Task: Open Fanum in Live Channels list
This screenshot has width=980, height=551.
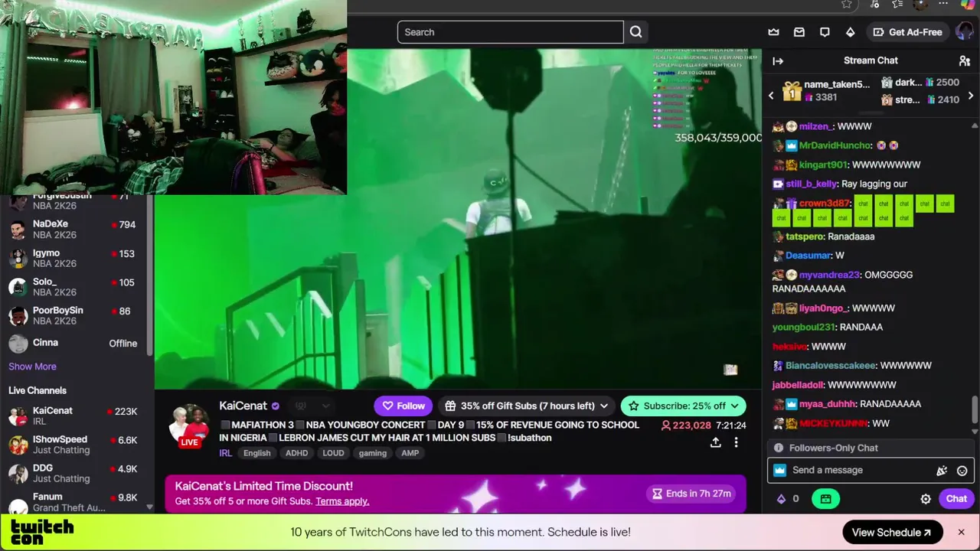Action: [x=73, y=502]
